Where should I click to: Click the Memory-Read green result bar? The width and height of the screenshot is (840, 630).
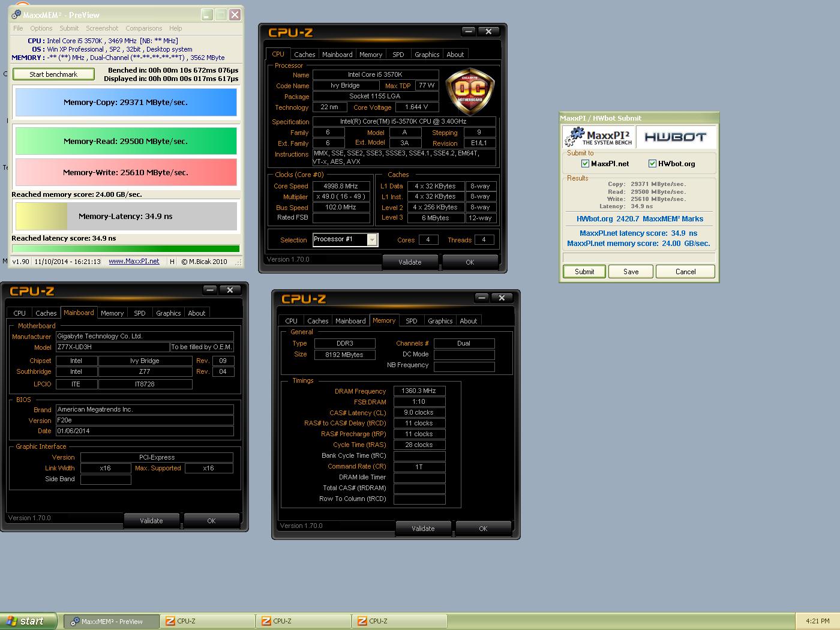[126, 142]
